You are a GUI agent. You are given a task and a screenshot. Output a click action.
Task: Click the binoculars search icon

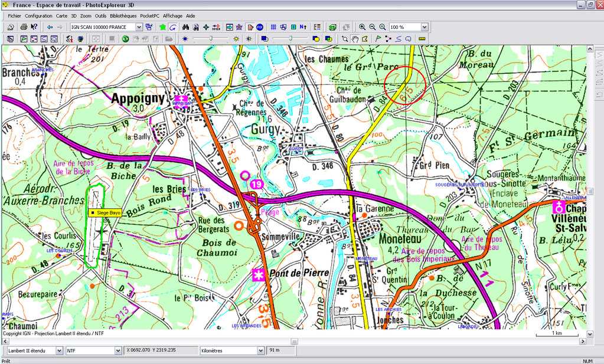[185, 27]
